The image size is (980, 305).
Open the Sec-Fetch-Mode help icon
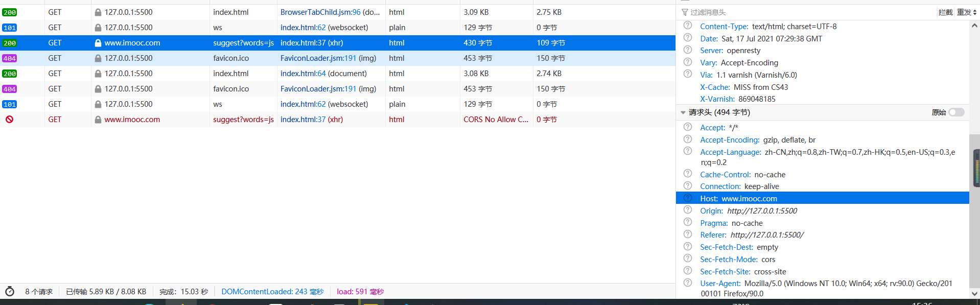[x=688, y=259]
